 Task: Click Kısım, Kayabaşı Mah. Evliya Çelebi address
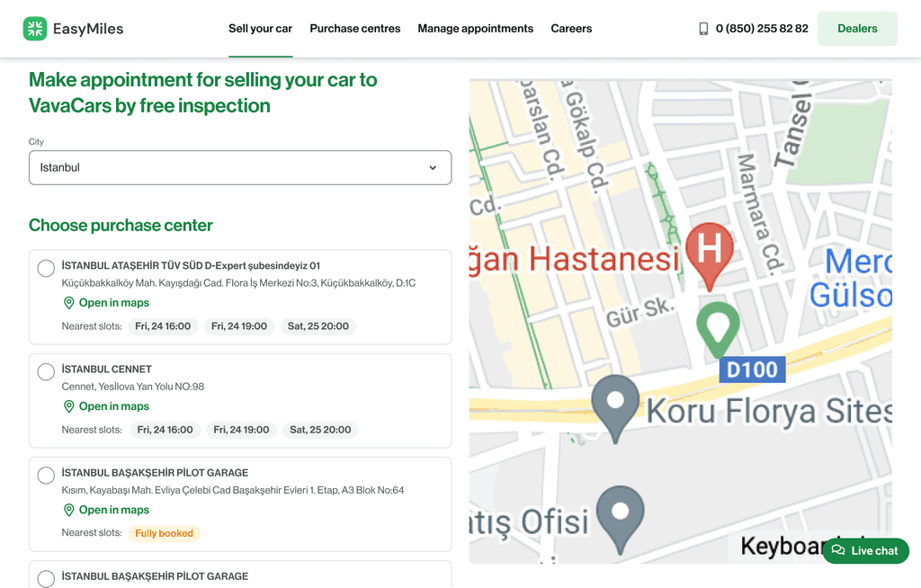click(233, 490)
